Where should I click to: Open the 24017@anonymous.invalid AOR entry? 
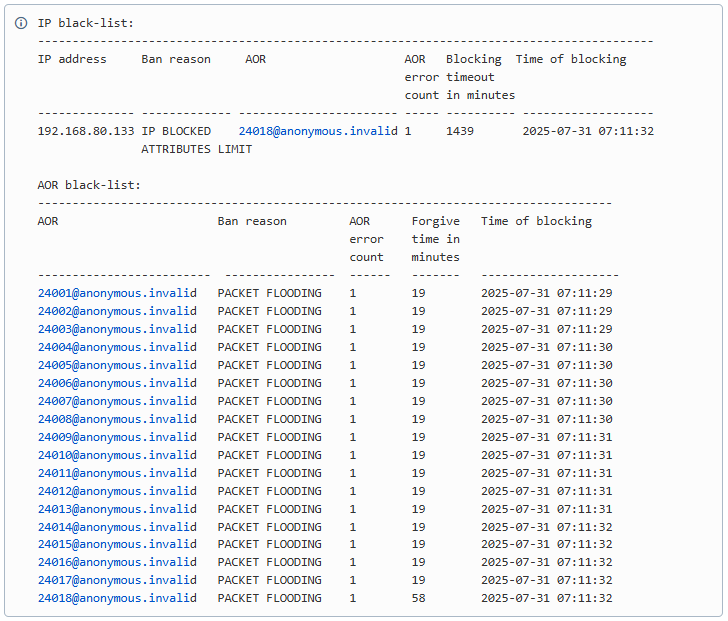(x=117, y=580)
